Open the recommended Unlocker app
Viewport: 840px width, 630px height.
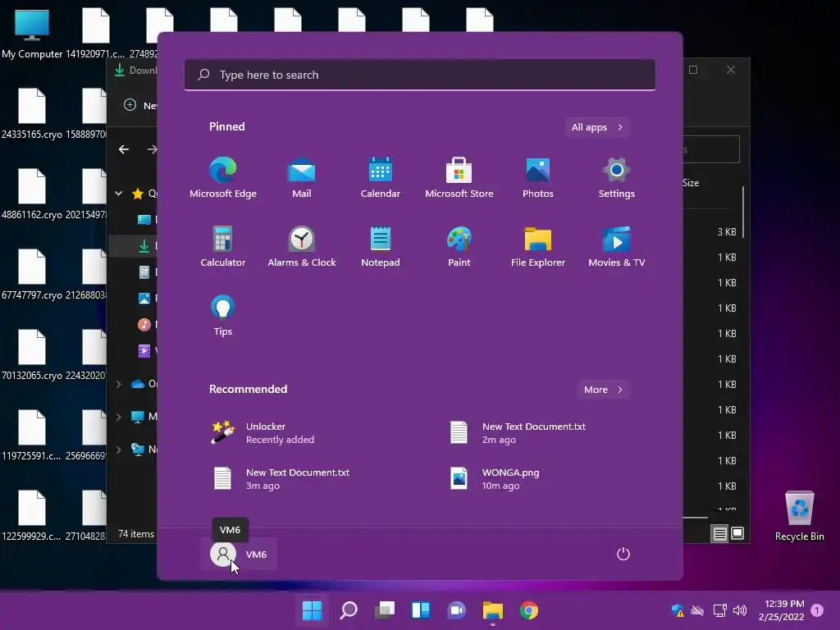pyautogui.click(x=262, y=433)
